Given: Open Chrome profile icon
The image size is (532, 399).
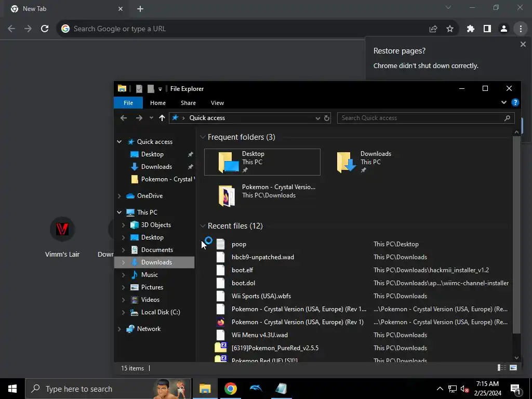Looking at the screenshot, I should (504, 29).
